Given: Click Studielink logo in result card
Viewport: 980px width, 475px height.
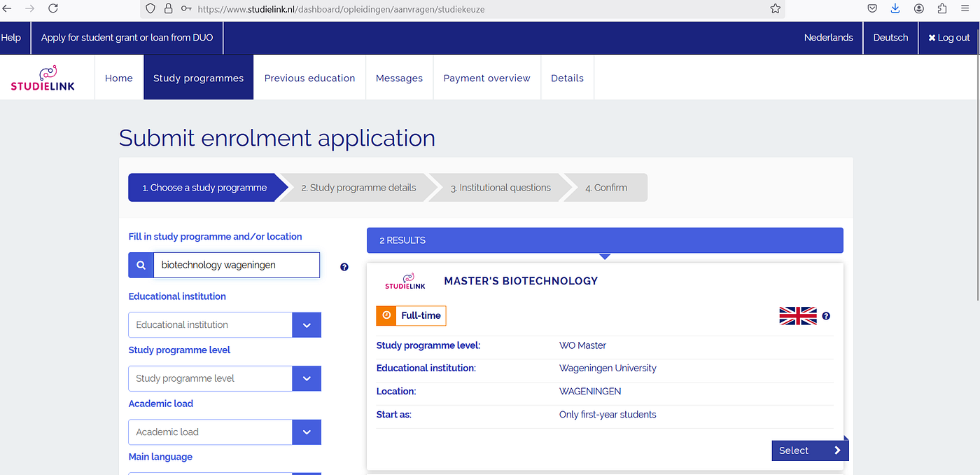Looking at the screenshot, I should pos(405,281).
